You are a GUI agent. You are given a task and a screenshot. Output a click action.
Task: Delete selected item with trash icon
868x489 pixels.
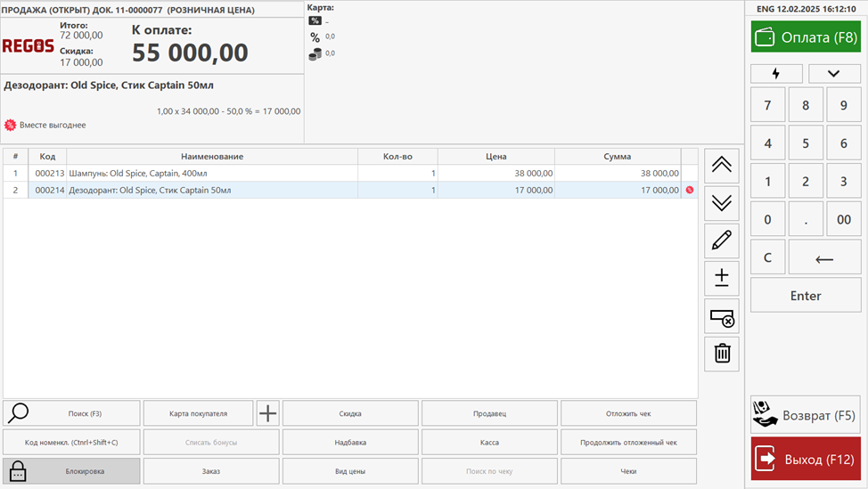pyautogui.click(x=722, y=354)
